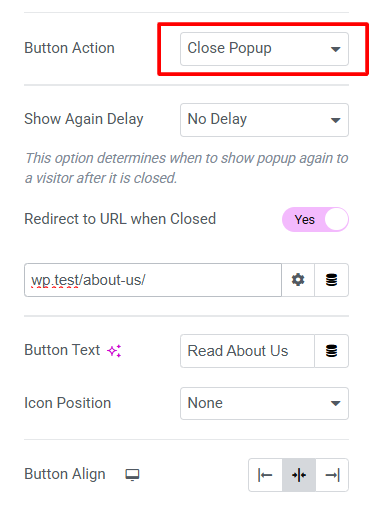Focus the redirect URL input field
Screen dimensions: 373x512
153,280
